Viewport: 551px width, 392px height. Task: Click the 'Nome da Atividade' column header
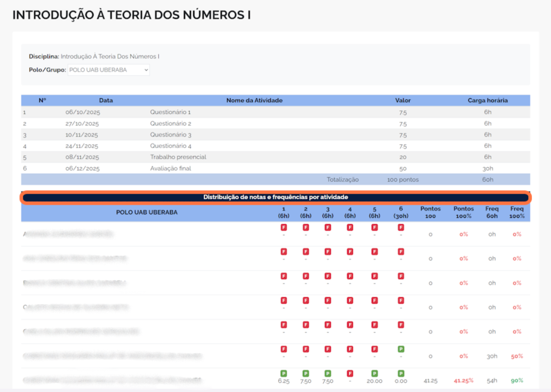pos(254,100)
